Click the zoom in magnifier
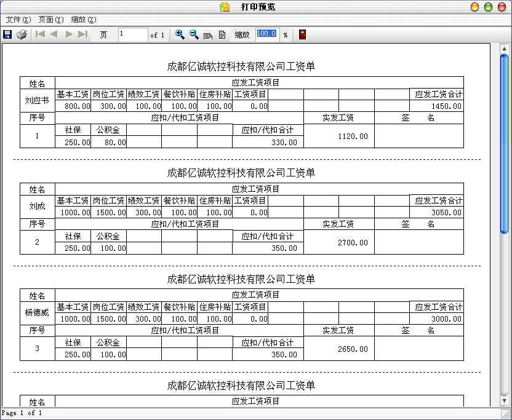This screenshot has height=420, width=512. pos(180,34)
